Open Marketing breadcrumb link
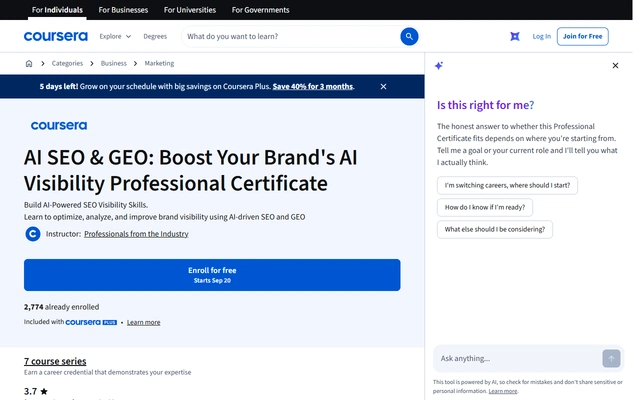 click(x=159, y=63)
